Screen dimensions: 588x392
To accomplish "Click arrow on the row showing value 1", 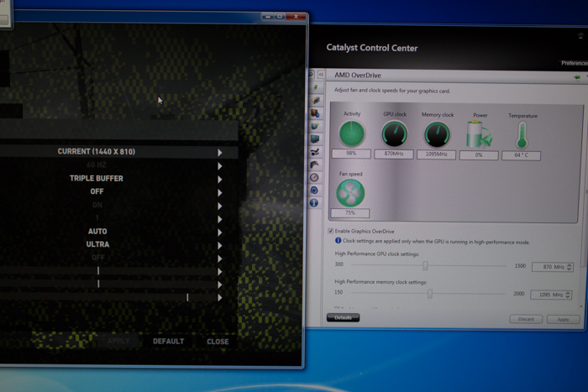I will point(220,219).
